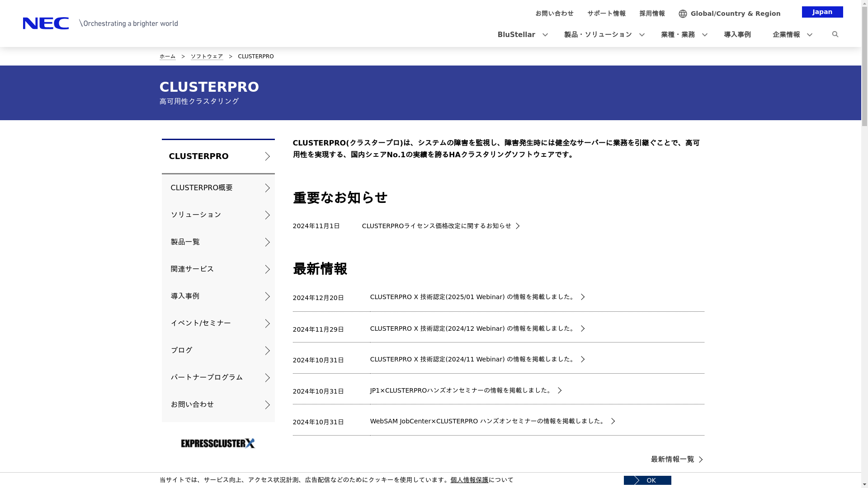The height and width of the screenshot is (488, 868).
Task: Click the globe icon for region selection
Action: [x=683, y=14]
